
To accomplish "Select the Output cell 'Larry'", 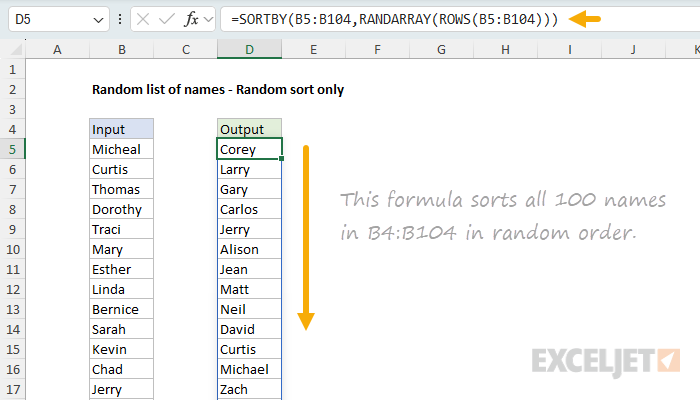I will (250, 169).
